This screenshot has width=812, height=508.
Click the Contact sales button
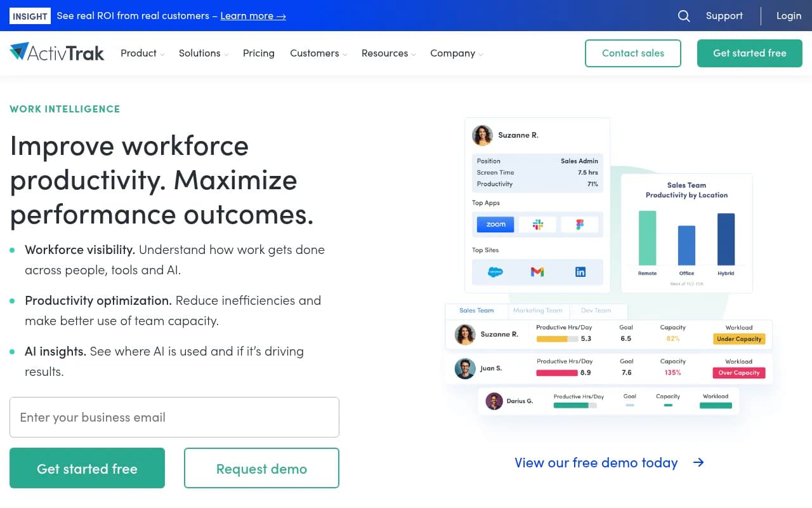click(633, 53)
